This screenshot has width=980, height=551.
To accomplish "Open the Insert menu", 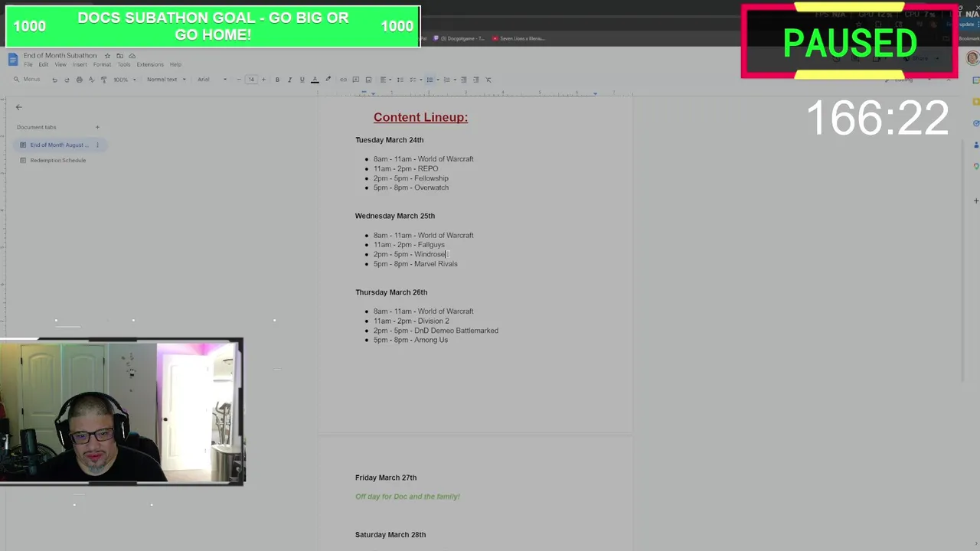I will tap(80, 64).
